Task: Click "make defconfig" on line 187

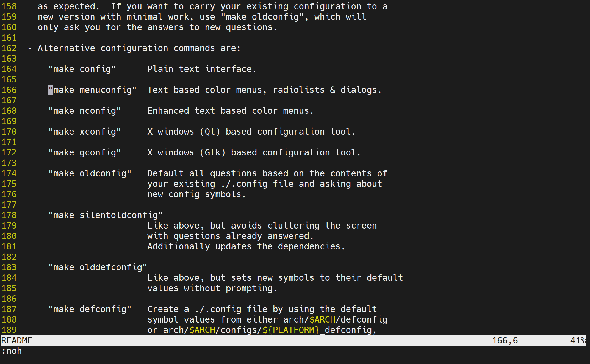Action: tap(90, 309)
